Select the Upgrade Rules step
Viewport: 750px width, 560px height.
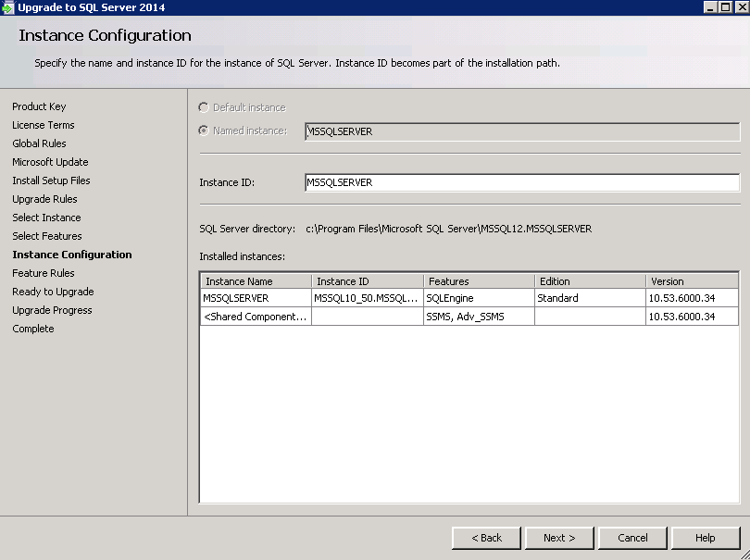coord(45,199)
